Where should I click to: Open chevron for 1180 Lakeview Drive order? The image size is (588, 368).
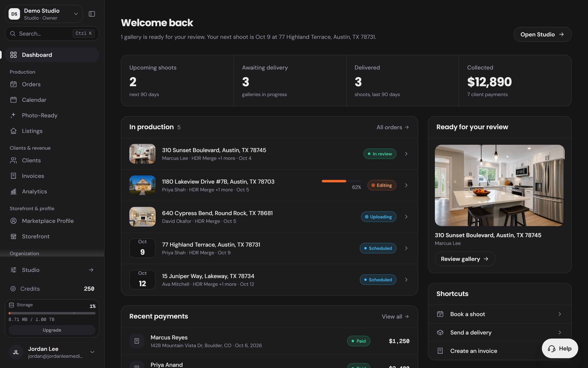pos(406,185)
